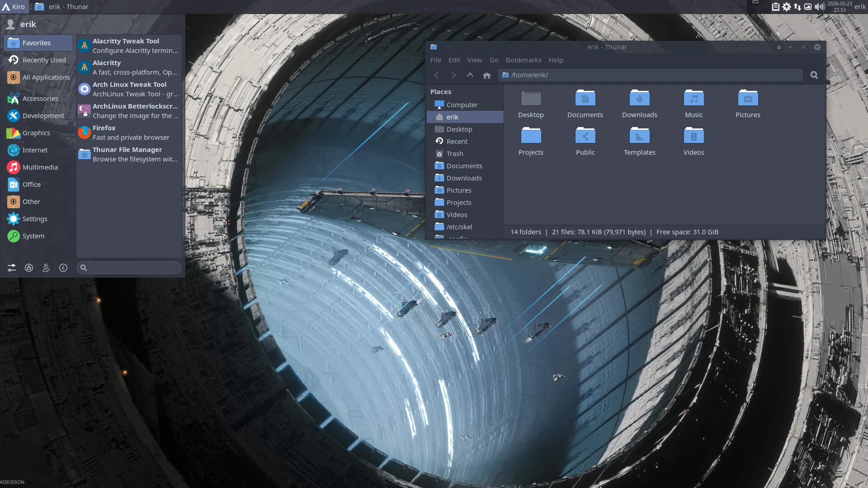The height and width of the screenshot is (488, 868).
Task: Select Videos in Places sidebar
Action: 465,215
